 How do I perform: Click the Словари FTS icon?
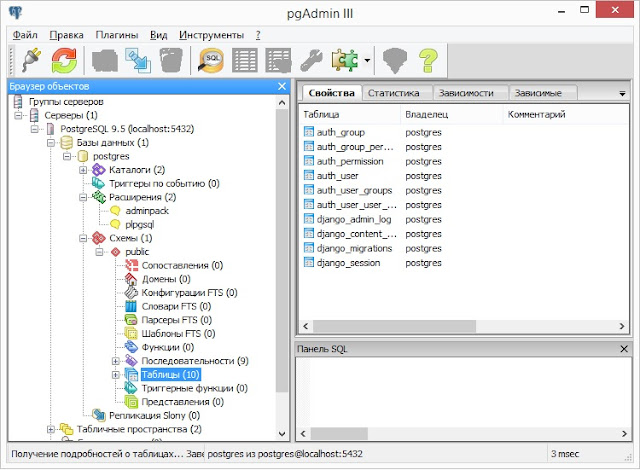point(131,306)
